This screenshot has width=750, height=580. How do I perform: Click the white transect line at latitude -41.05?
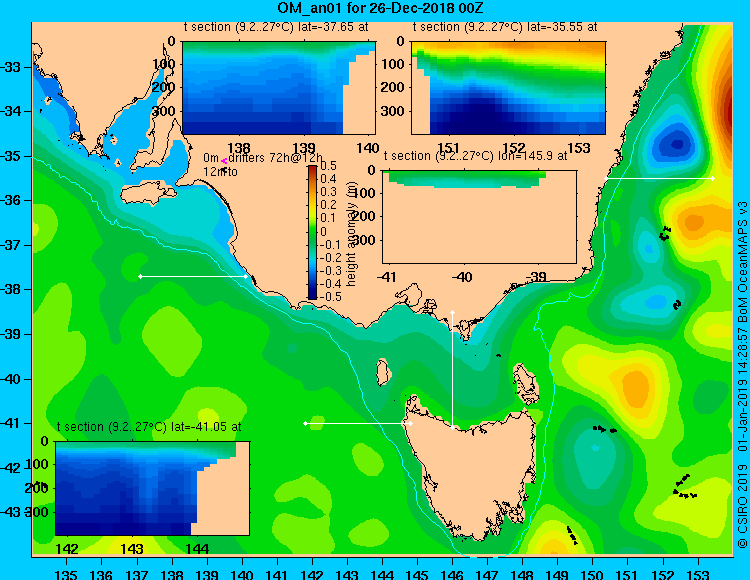(358, 424)
